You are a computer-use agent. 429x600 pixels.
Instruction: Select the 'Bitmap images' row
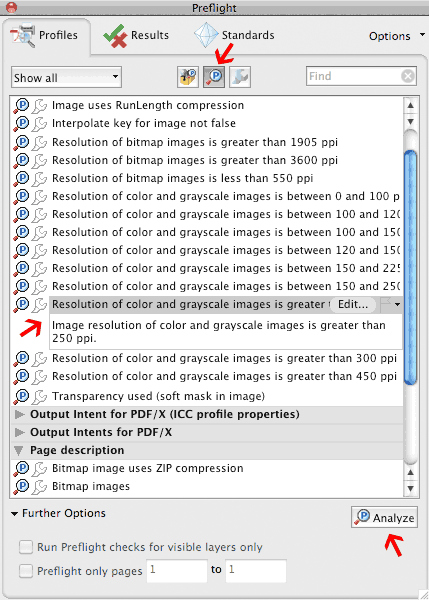coord(207,487)
